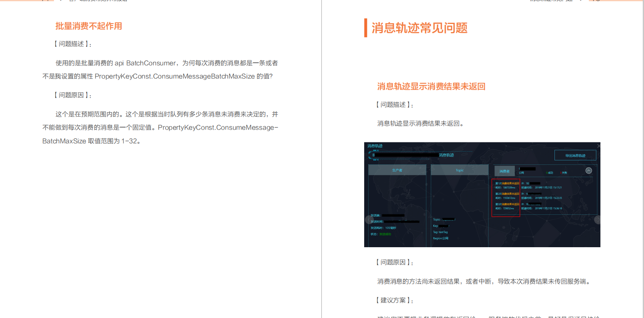Click 【问题描述】 under 批量消费不起作用
The image size is (644, 318).
[x=73, y=44]
